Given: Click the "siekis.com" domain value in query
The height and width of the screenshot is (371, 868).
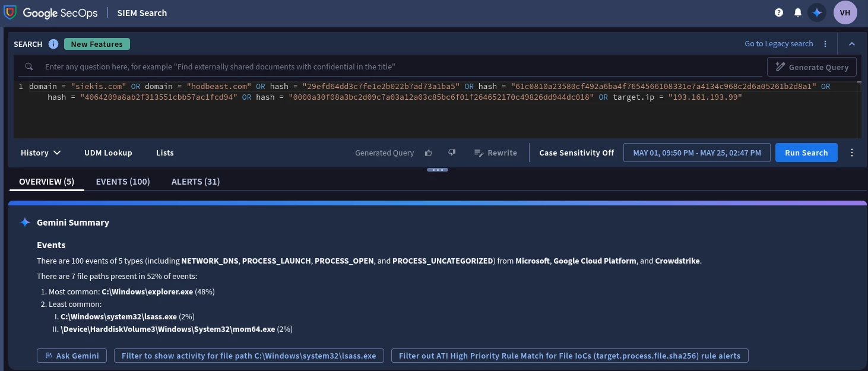Looking at the screenshot, I should click(99, 87).
